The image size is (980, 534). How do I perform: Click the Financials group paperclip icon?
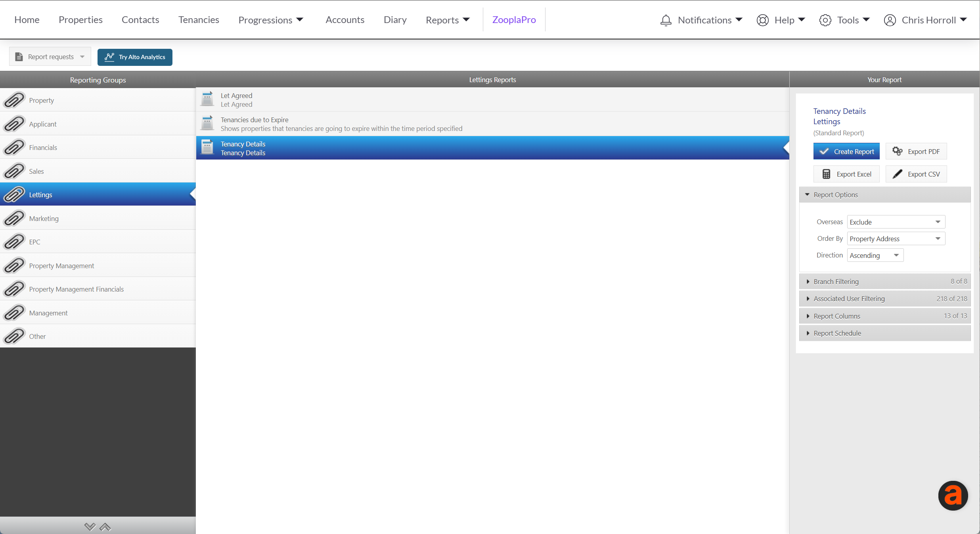pyautogui.click(x=14, y=147)
